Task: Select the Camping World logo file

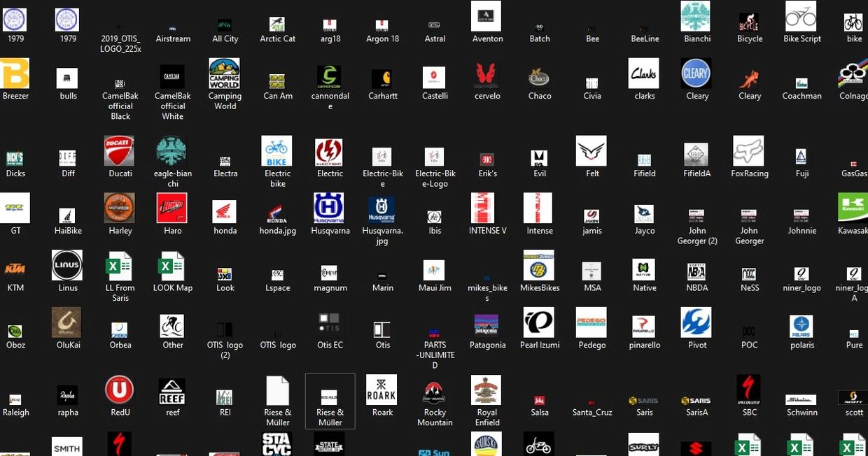Action: tap(225, 73)
